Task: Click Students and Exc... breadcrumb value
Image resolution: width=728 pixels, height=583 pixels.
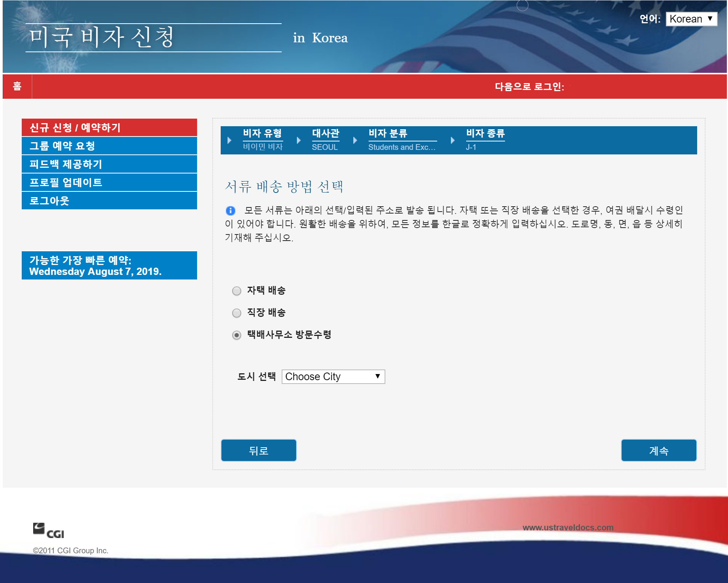Action: [402, 147]
